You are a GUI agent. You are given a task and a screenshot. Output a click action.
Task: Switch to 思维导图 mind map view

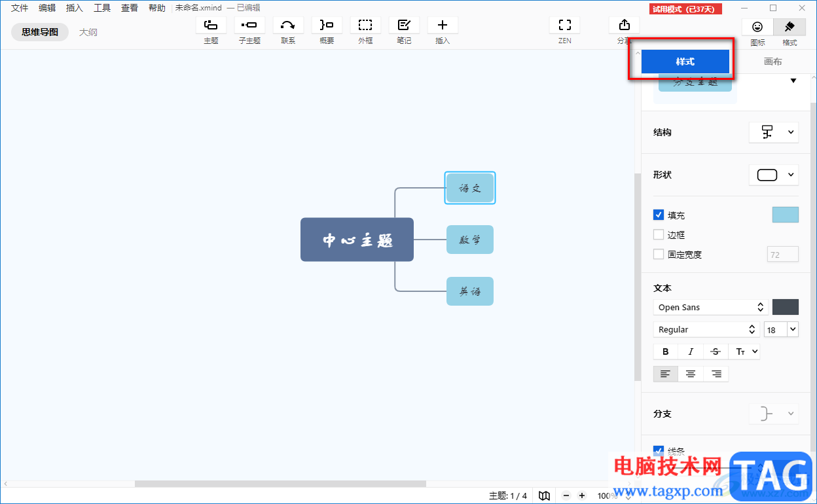(x=40, y=32)
